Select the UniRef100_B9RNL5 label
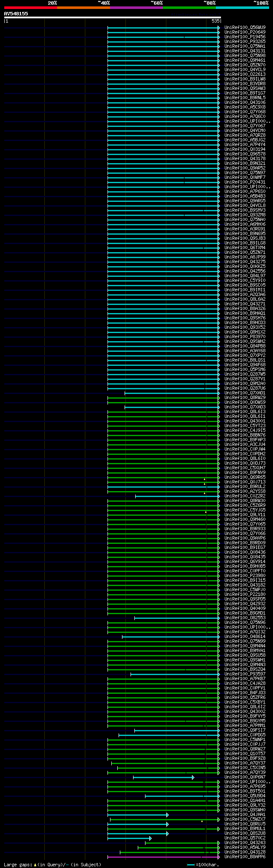Viewport: 273px width, 868px height. point(245,98)
